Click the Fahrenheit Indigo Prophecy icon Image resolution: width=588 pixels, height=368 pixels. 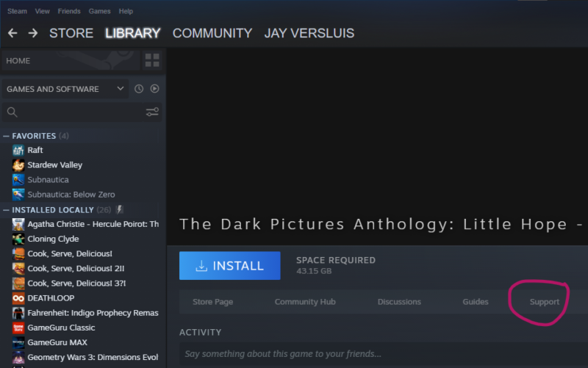[x=18, y=313]
